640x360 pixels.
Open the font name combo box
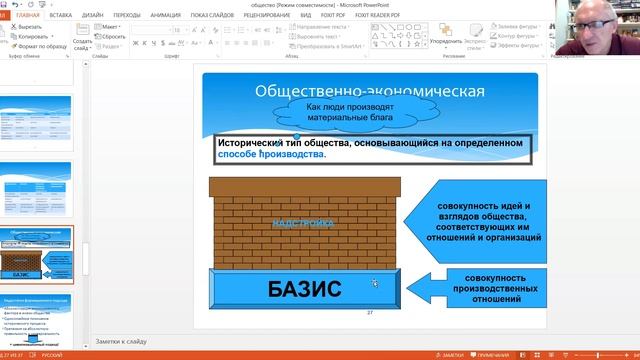(x=152, y=30)
